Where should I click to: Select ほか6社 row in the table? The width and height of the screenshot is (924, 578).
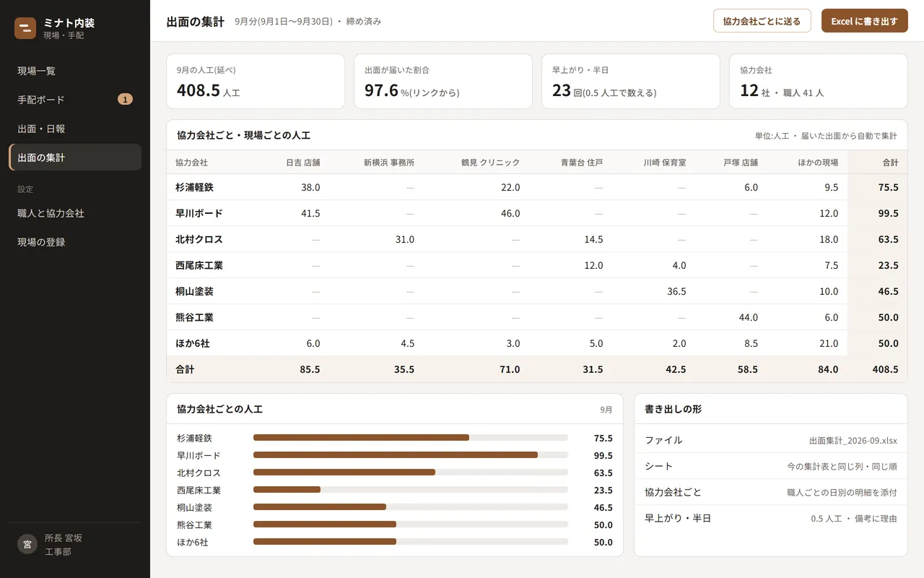(x=536, y=343)
